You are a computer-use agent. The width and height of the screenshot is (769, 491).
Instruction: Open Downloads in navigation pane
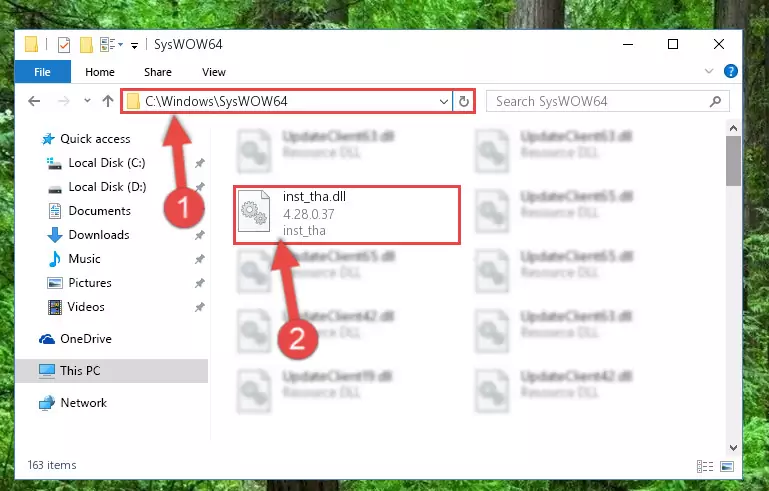pyautogui.click(x=99, y=235)
